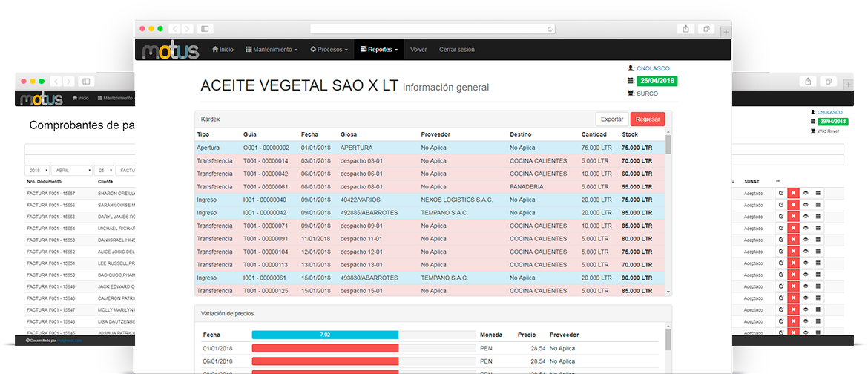The image size is (868, 374).
Task: Toggle the eye icon in third invoice row
Action: (x=805, y=217)
